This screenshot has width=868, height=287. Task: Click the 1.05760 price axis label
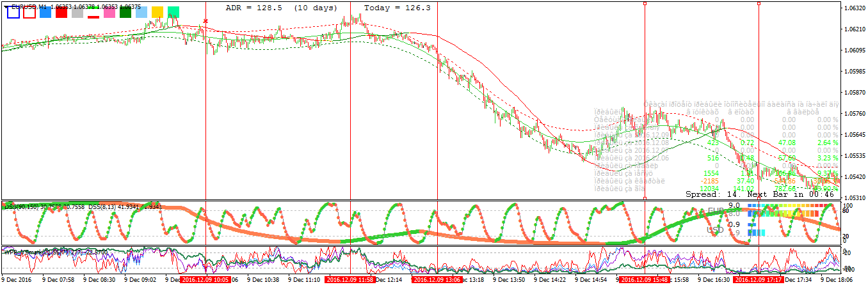click(855, 114)
